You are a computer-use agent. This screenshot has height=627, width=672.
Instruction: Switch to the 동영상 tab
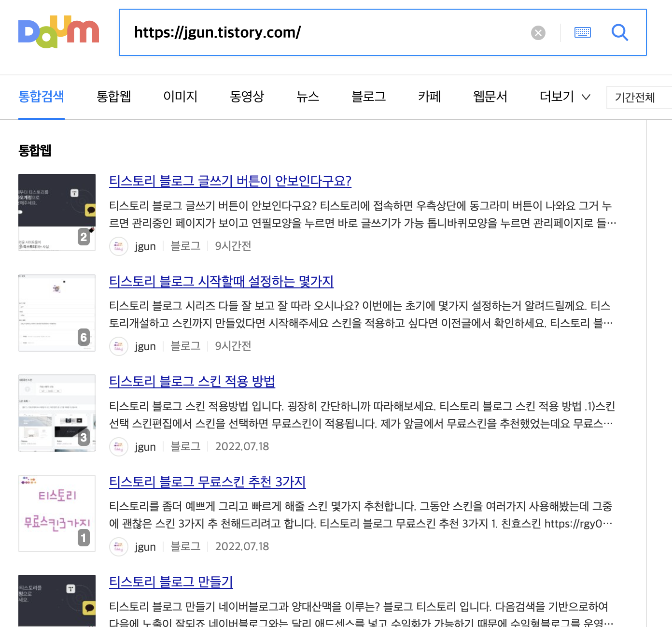tap(247, 97)
